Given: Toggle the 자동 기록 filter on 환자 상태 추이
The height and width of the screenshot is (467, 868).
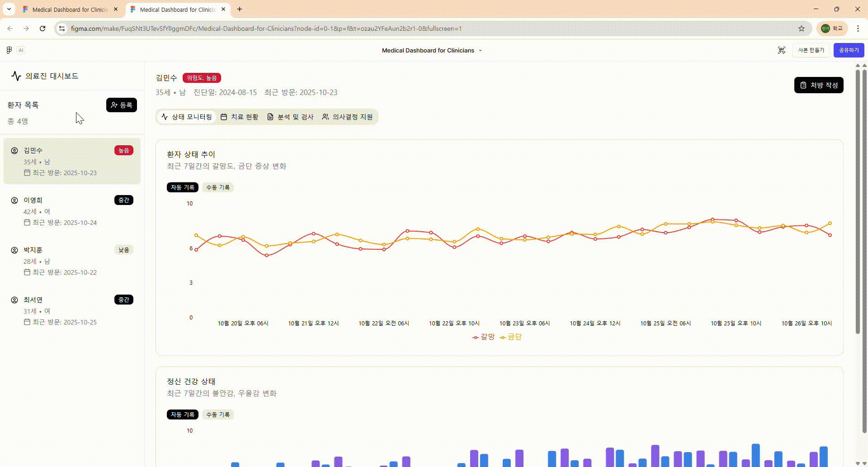Looking at the screenshot, I should [x=183, y=187].
